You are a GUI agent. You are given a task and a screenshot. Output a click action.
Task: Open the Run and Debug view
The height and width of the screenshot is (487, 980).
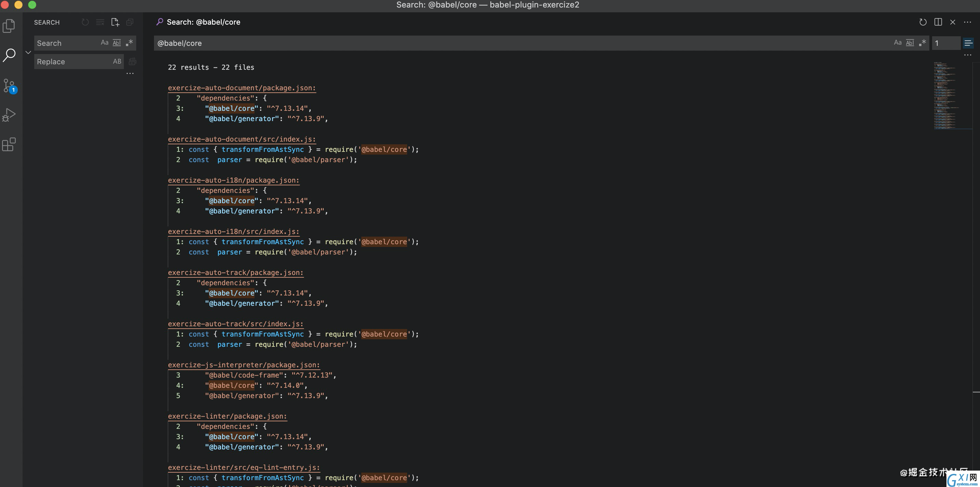9,115
